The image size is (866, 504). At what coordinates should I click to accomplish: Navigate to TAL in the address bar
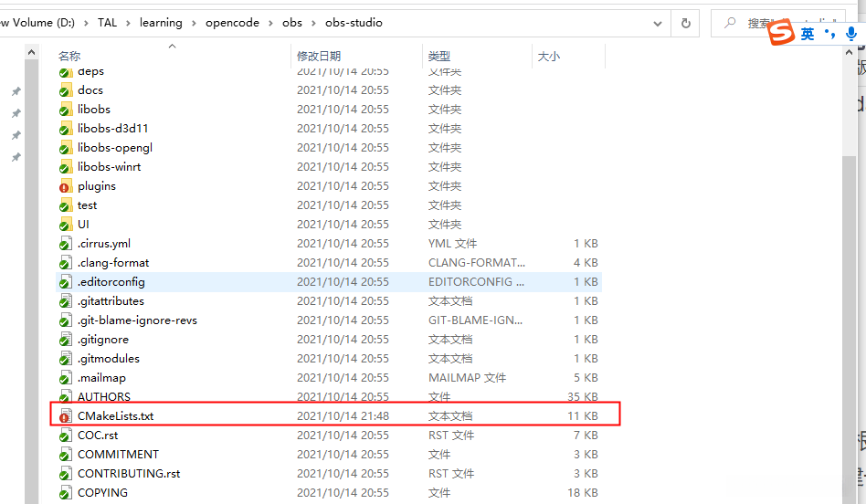(x=107, y=23)
